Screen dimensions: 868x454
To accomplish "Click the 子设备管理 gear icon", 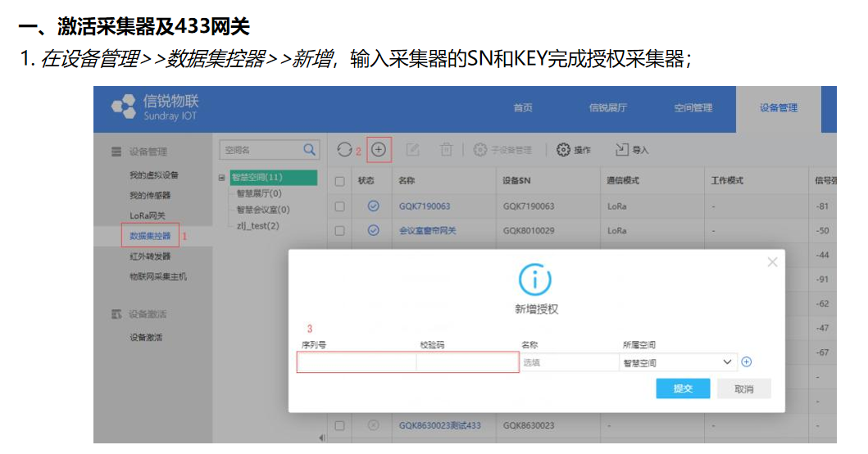I will [480, 149].
